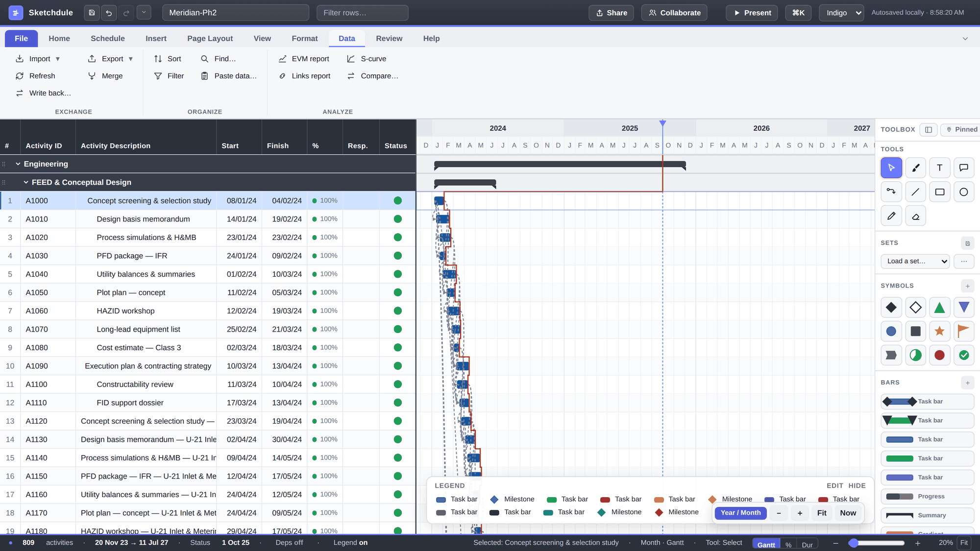Select the blue Task bar style swatch
The width and height of the screenshot is (980, 551).
(x=927, y=439)
